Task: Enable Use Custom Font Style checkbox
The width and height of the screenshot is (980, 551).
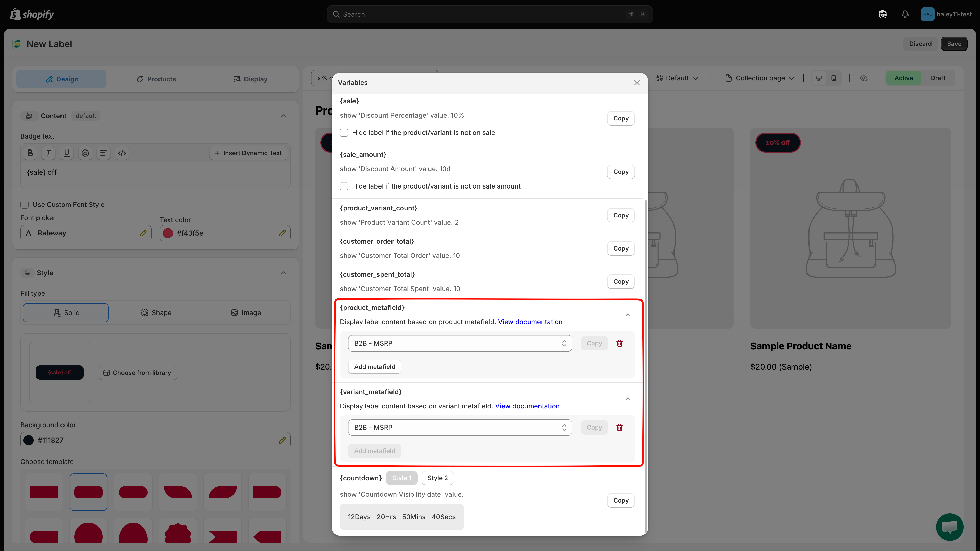Action: pyautogui.click(x=25, y=205)
